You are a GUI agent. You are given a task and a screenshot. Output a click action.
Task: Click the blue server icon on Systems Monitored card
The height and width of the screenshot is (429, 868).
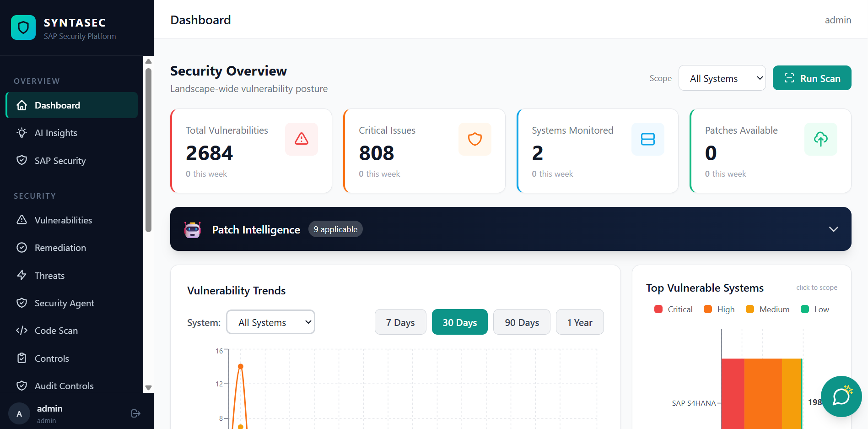[648, 139]
